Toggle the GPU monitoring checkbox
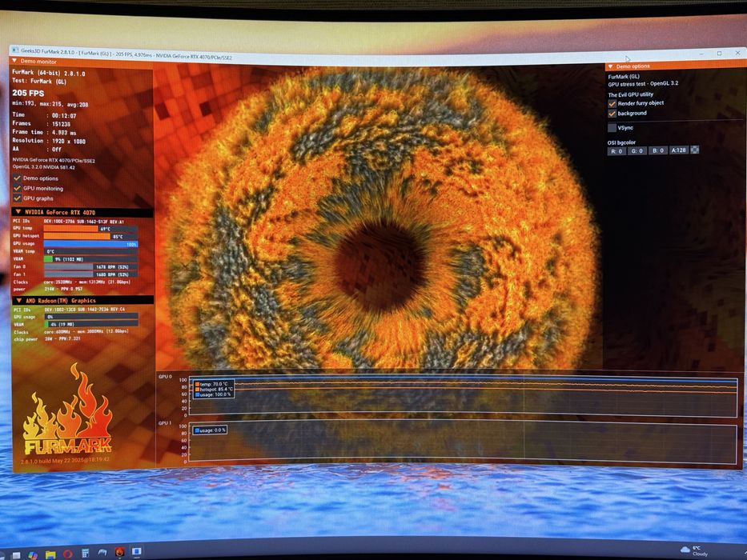747x560 pixels. pos(17,188)
